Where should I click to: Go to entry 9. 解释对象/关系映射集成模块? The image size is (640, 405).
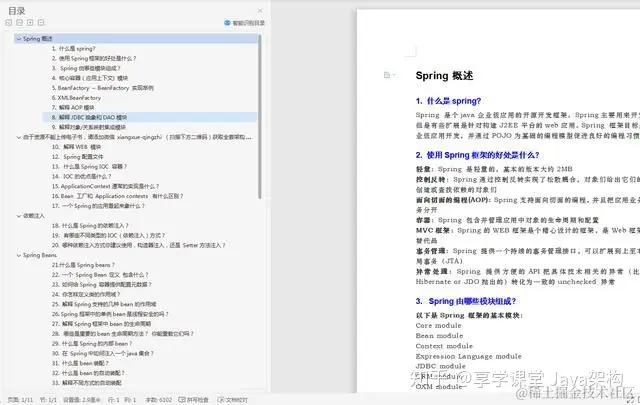pyautogui.click(x=89, y=127)
